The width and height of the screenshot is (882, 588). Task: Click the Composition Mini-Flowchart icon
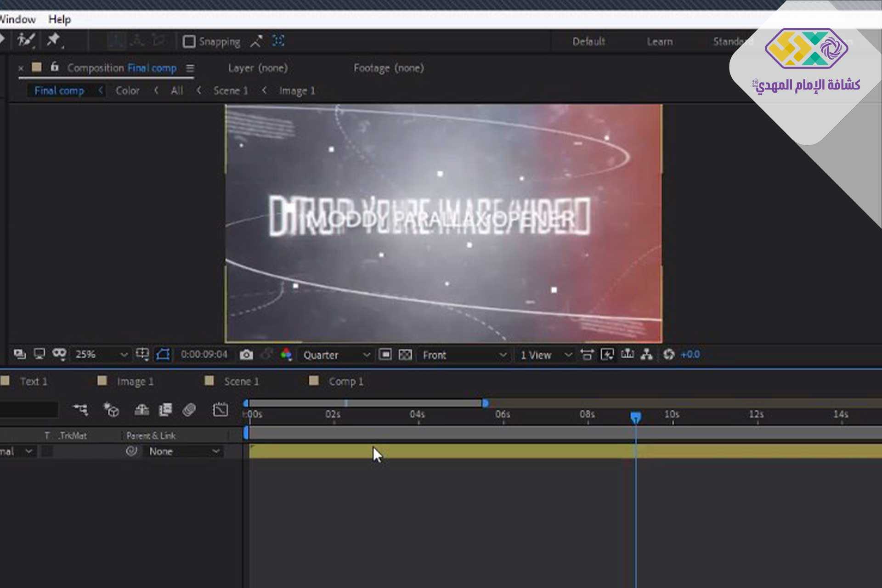[81, 409]
